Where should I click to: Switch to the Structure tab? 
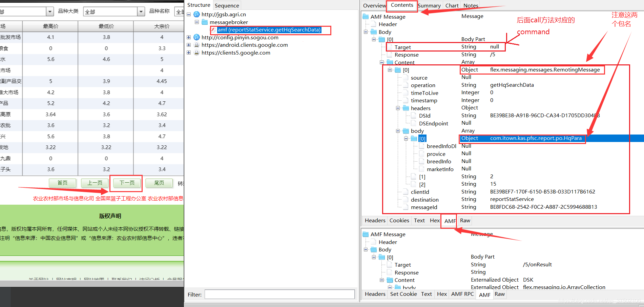pos(199,5)
